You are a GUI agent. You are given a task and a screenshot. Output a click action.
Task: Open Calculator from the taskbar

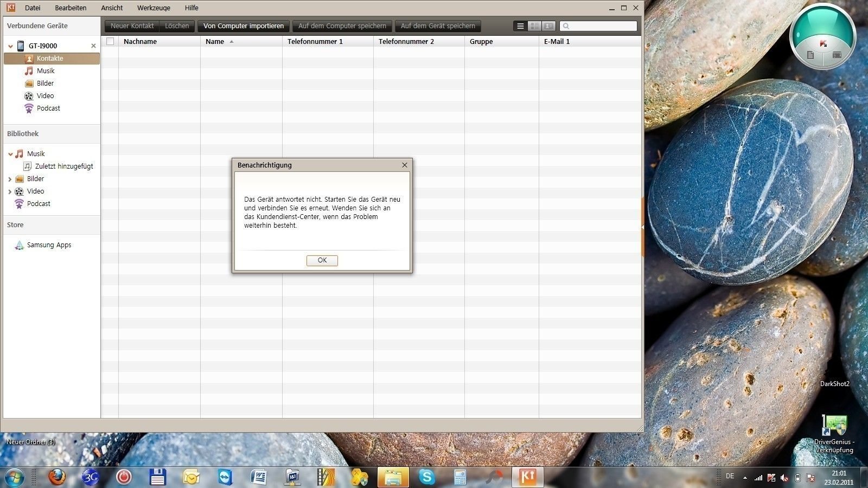(x=460, y=477)
